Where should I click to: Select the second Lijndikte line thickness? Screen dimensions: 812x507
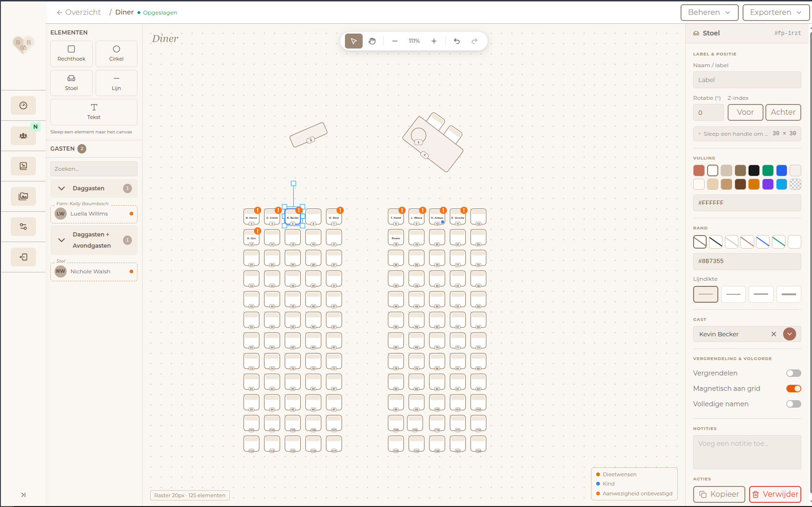pyautogui.click(x=733, y=294)
